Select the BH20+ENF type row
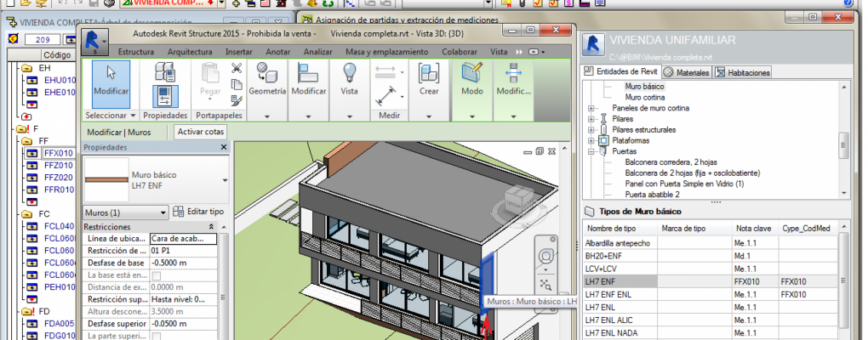The height and width of the screenshot is (340, 868). coord(711,256)
